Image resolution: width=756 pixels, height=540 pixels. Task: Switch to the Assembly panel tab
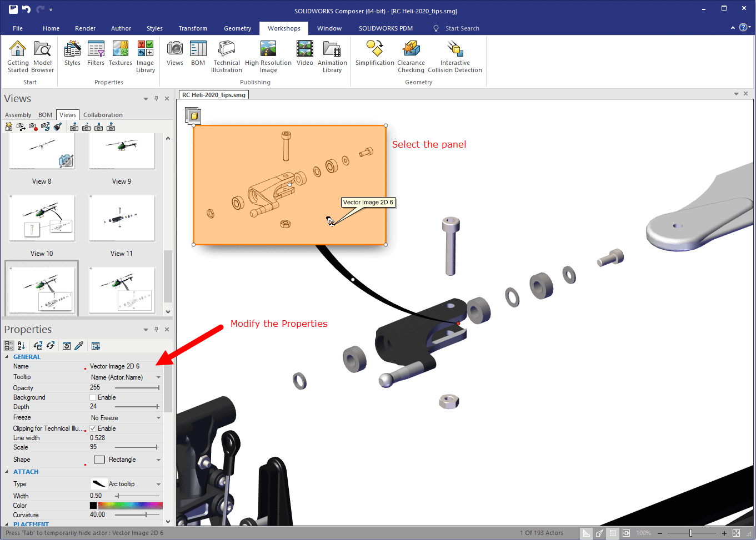coord(18,115)
